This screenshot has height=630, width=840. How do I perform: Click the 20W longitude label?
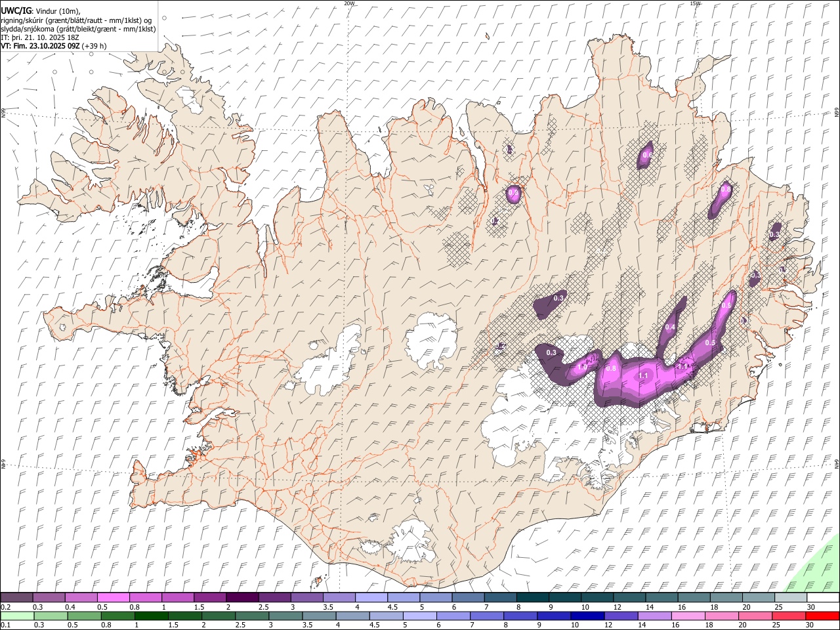[349, 3]
